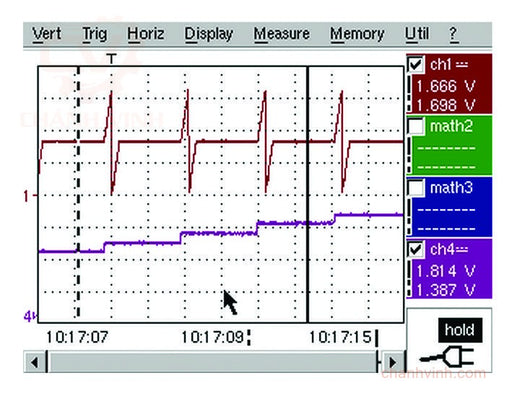Open the Util menu

417,34
